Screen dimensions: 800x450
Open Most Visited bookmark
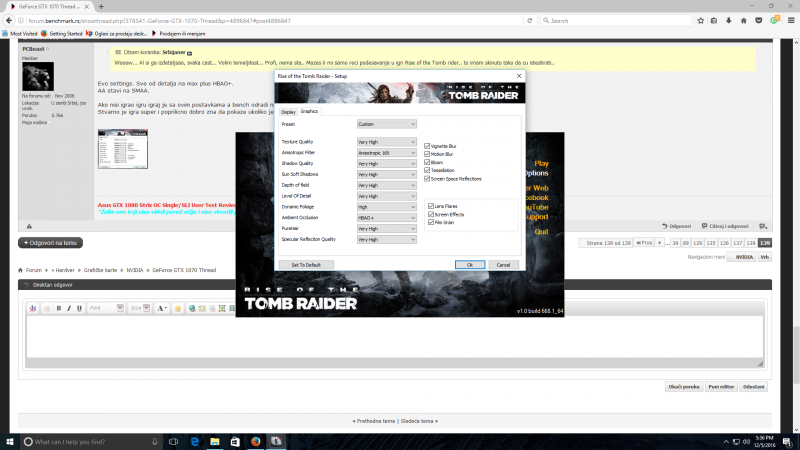click(x=19, y=34)
